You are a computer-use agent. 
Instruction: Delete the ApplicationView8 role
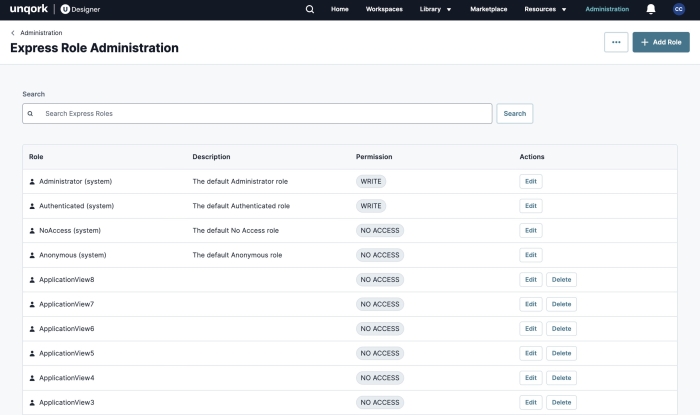[x=562, y=279]
